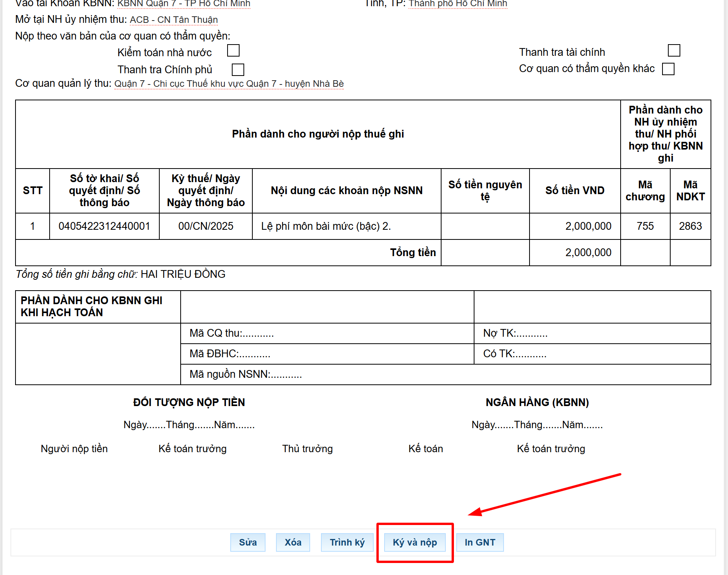Click the Nợ TK field

pyautogui.click(x=592, y=333)
